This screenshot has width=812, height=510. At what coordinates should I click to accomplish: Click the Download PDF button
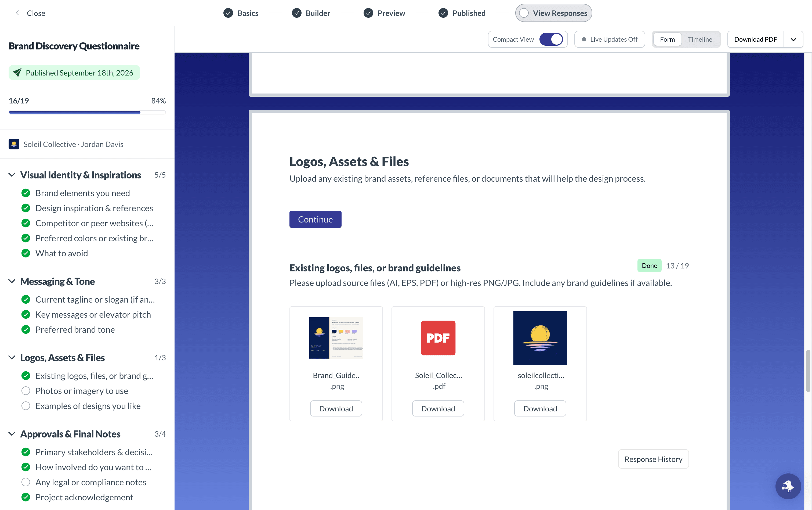(755, 39)
